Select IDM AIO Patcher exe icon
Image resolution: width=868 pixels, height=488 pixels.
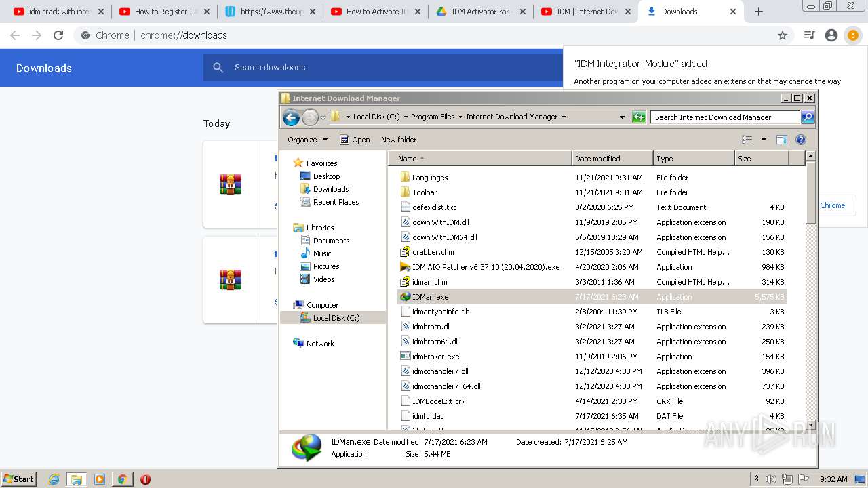406,267
